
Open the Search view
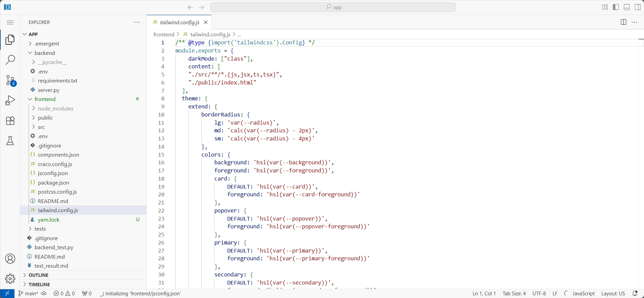[10, 60]
